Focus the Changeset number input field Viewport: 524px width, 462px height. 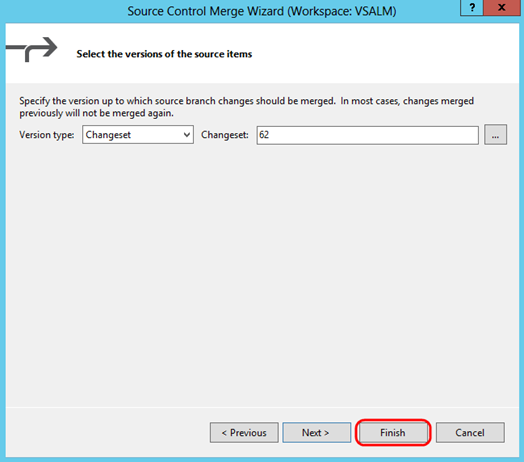(367, 135)
